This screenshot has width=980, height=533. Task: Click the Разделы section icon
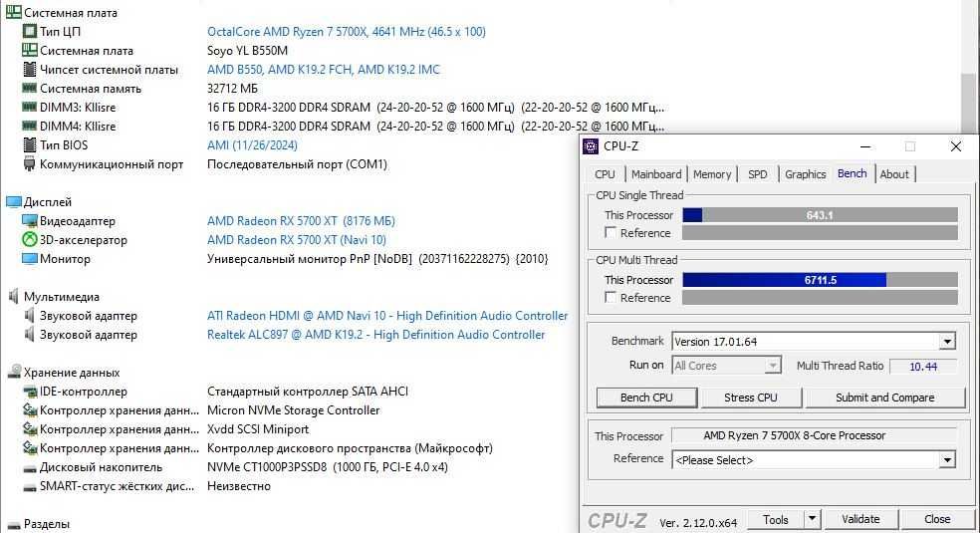click(14, 525)
